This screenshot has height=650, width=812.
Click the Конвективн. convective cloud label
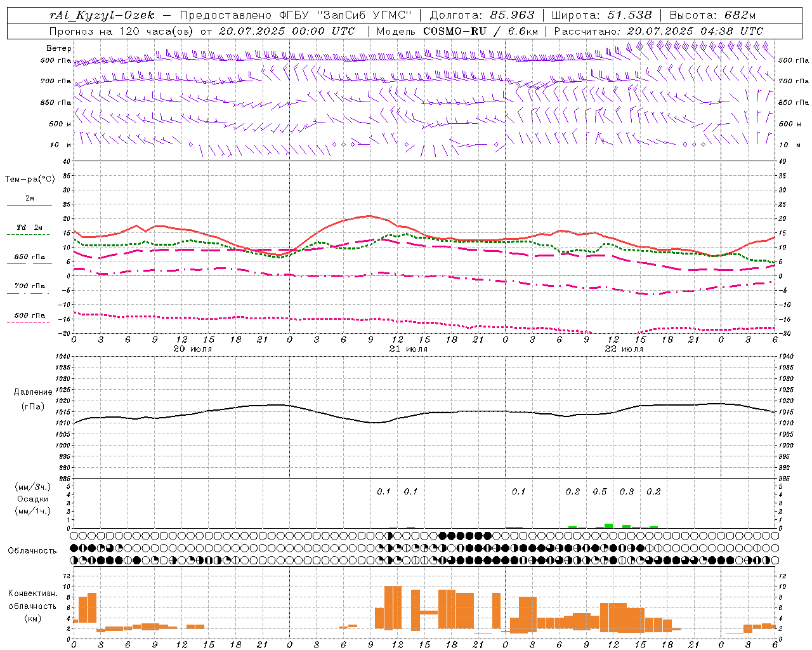click(x=33, y=594)
